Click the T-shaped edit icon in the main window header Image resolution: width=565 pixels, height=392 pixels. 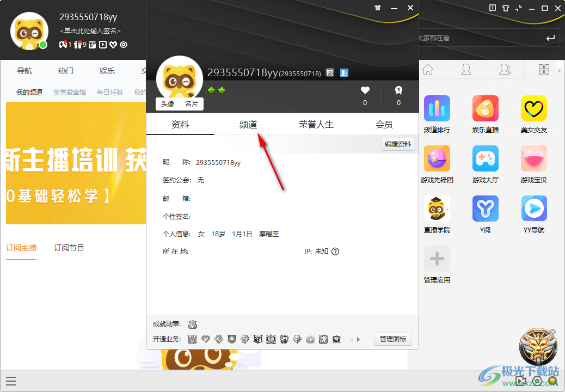point(93,45)
